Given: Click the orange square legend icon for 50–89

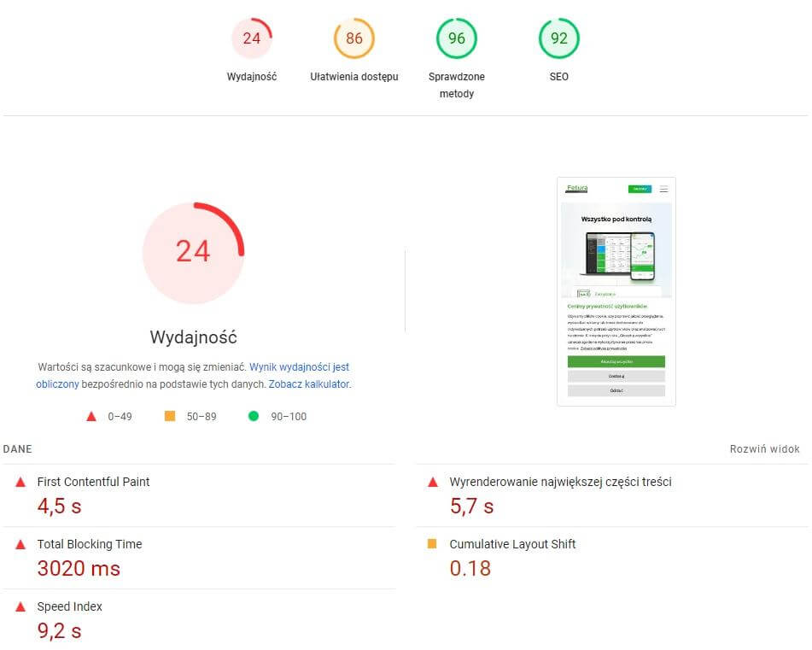Looking at the screenshot, I should [x=170, y=416].
